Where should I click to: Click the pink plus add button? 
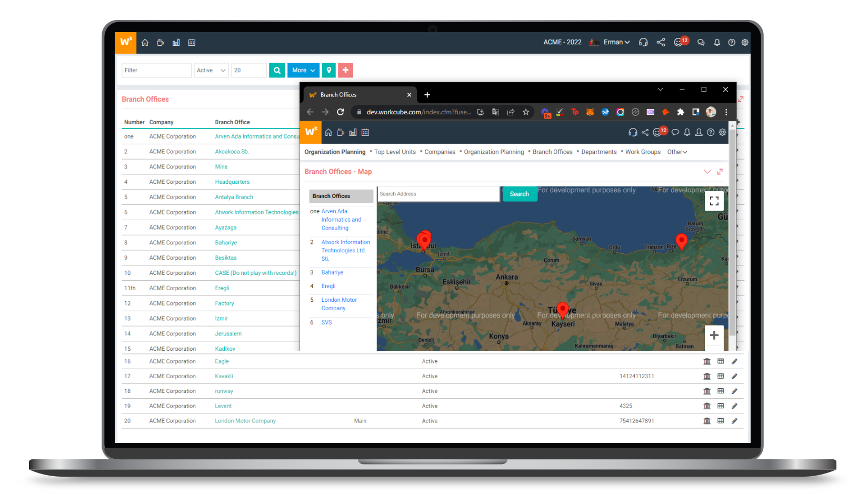coord(345,70)
